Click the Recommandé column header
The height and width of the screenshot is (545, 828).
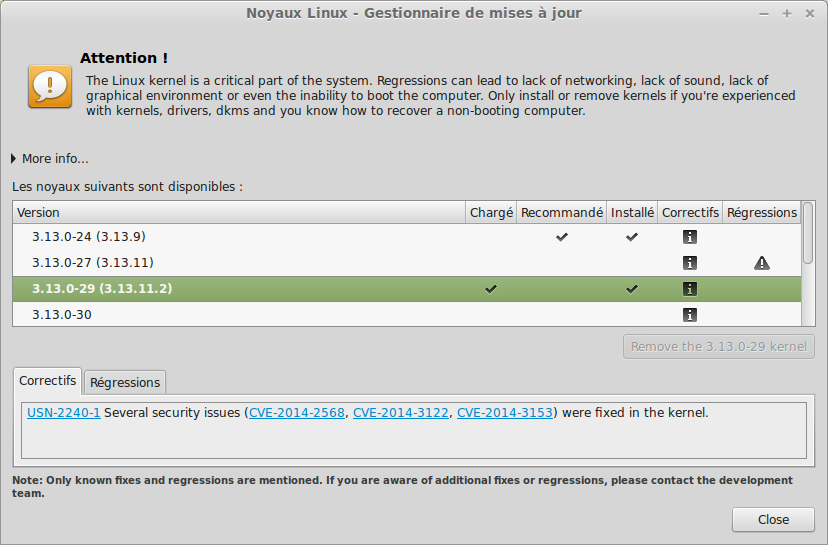click(562, 212)
